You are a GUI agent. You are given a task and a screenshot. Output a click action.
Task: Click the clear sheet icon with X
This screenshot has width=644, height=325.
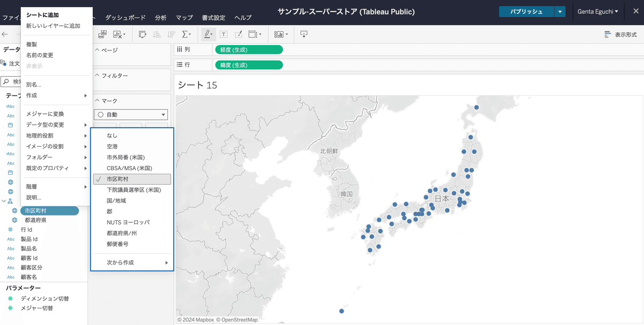coord(118,34)
